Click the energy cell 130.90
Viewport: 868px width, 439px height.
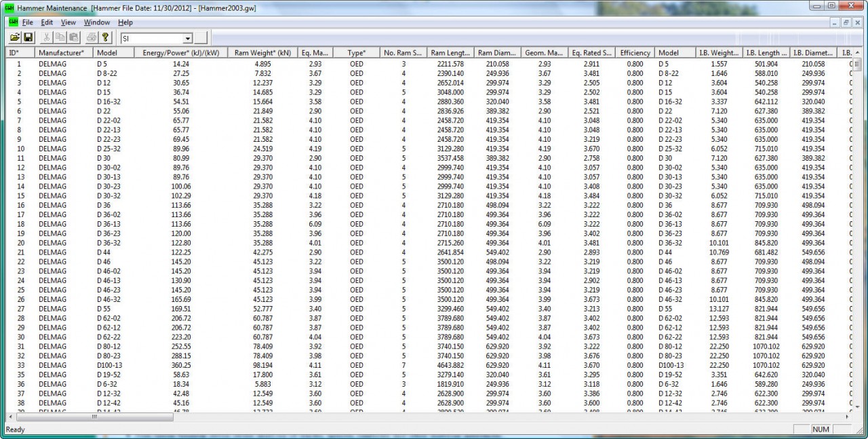(180, 280)
